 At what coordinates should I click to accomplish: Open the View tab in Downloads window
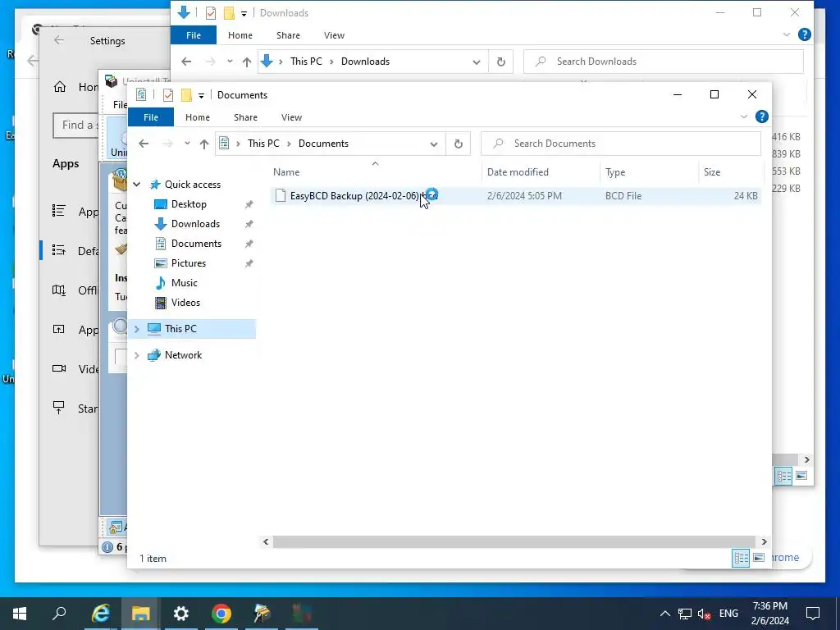pos(335,35)
